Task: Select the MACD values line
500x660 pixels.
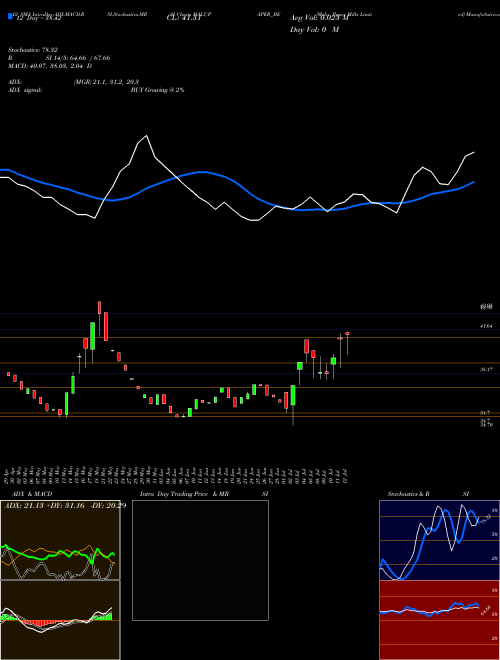Action: tap(50, 66)
